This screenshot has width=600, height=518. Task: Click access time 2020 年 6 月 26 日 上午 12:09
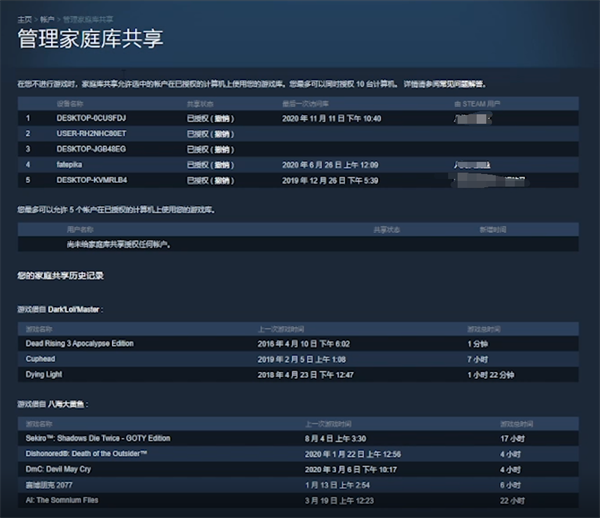pyautogui.click(x=330, y=165)
